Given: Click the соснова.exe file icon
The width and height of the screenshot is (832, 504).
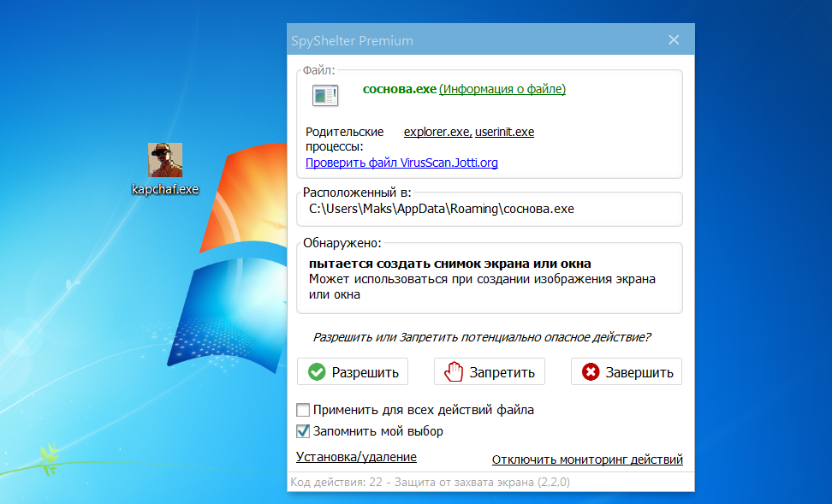Looking at the screenshot, I should point(324,96).
